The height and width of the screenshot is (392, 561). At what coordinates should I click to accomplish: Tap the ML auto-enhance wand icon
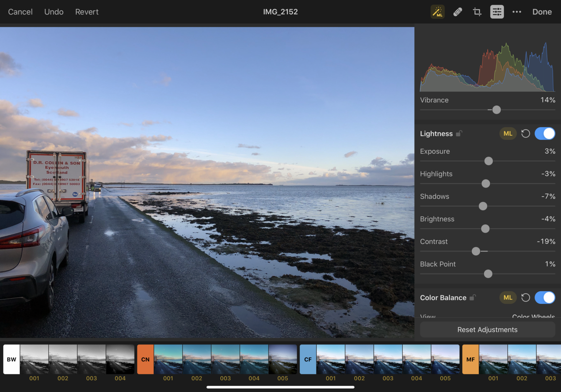pos(437,12)
